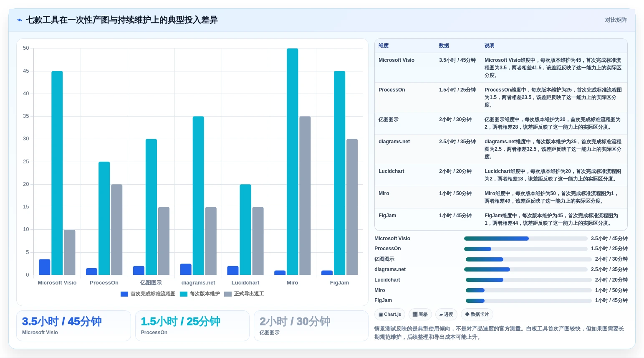Open the ProcessOn 1.5小时 data card
644x358 pixels.
192,326
